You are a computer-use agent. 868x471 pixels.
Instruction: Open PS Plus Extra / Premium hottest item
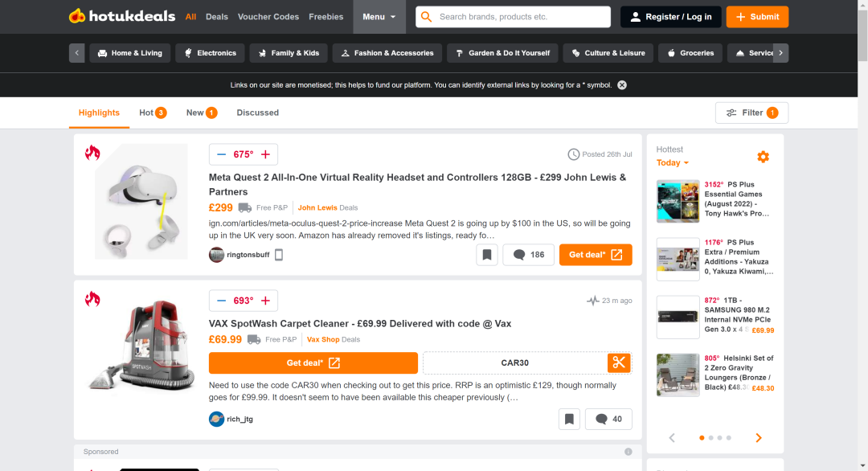click(x=715, y=259)
